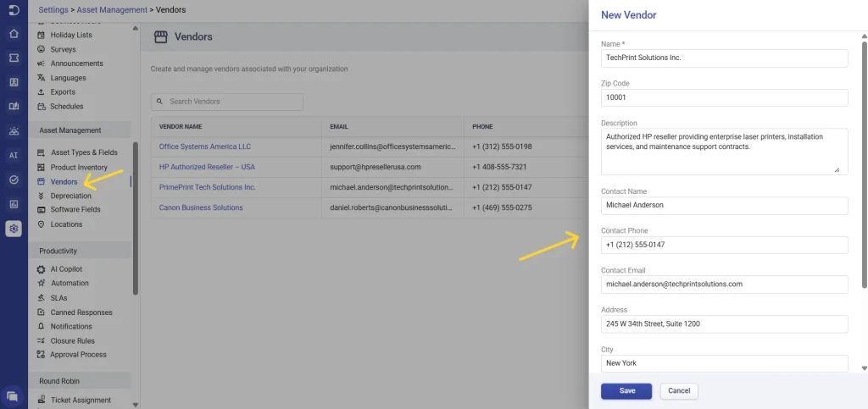Click the Locations pin icon

(x=41, y=224)
